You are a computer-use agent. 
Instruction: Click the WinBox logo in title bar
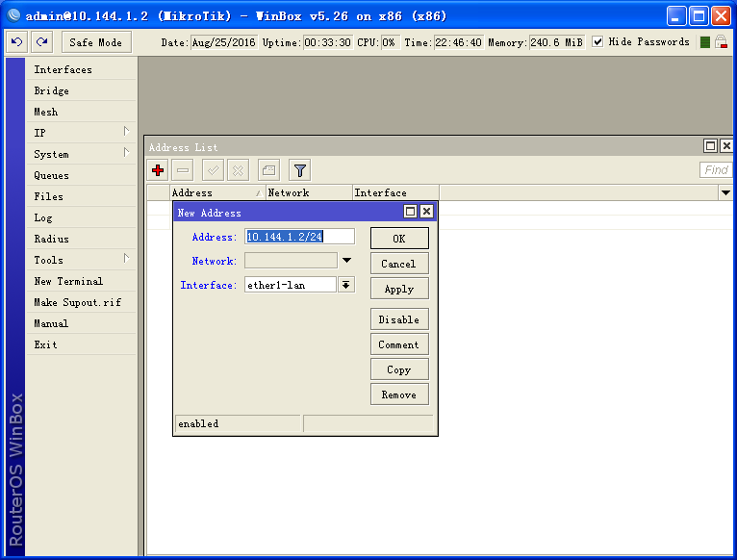point(13,16)
